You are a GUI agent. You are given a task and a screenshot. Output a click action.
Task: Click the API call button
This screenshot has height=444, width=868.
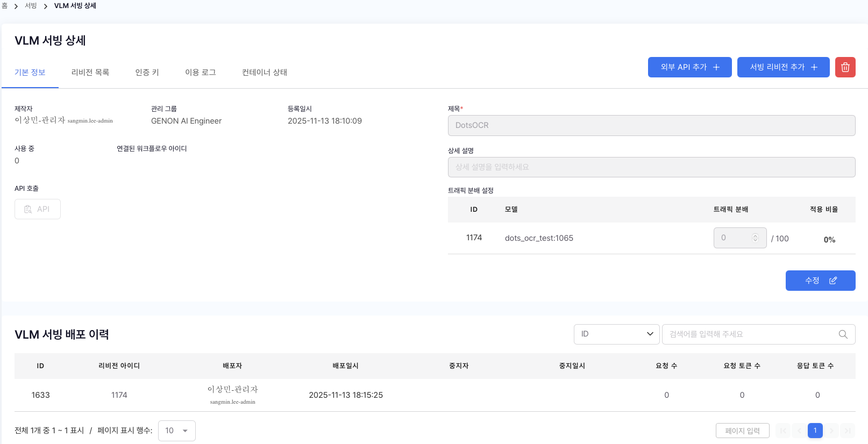pyautogui.click(x=38, y=209)
